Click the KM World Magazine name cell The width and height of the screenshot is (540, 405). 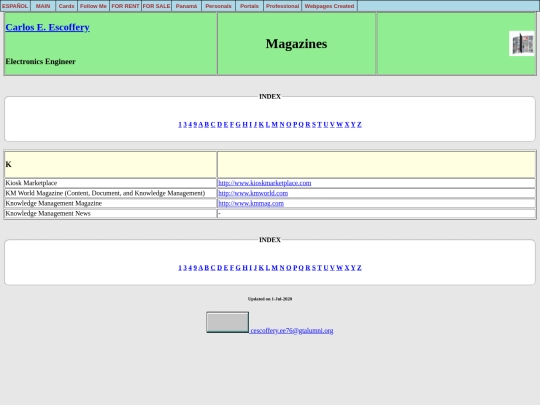[x=111, y=193]
